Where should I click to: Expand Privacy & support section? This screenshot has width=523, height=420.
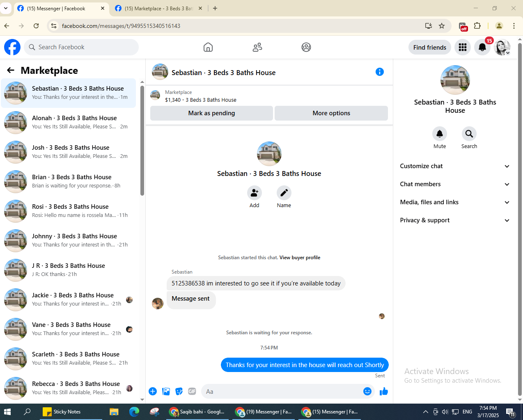(x=455, y=220)
